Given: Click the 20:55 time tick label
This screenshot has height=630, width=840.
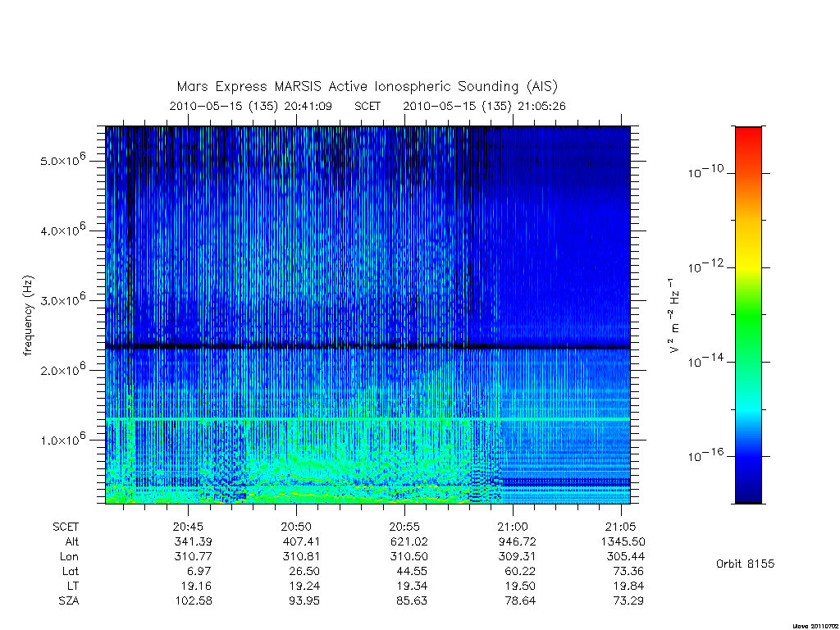Looking at the screenshot, I should (x=404, y=527).
